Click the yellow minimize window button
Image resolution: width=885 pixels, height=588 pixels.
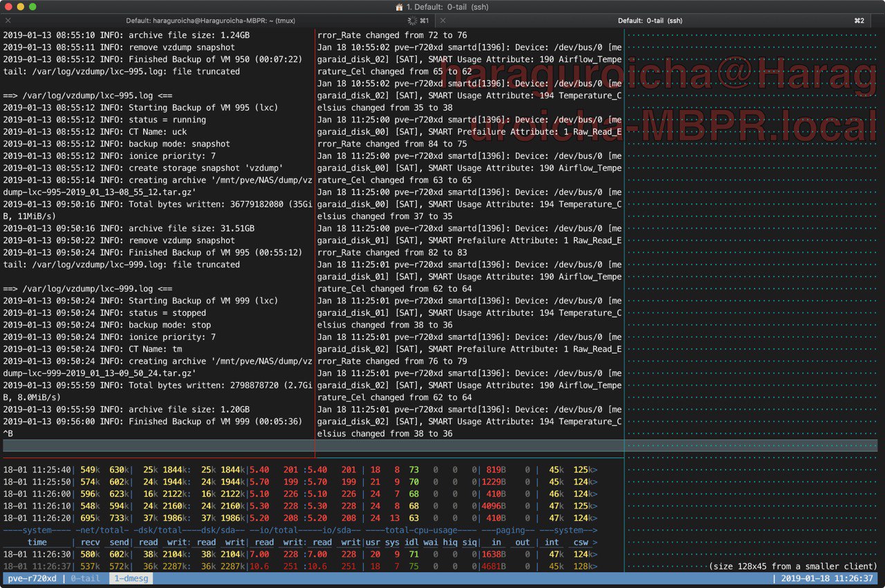coord(21,6)
